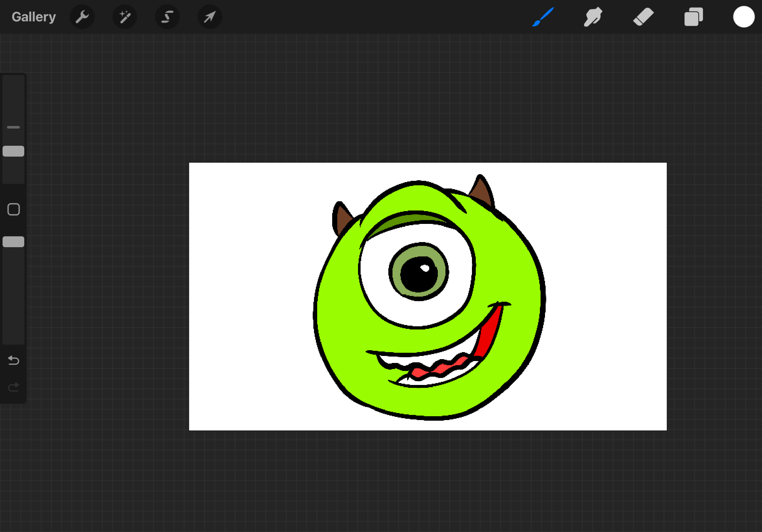Open the Adjustments magic wand menu

(x=125, y=17)
